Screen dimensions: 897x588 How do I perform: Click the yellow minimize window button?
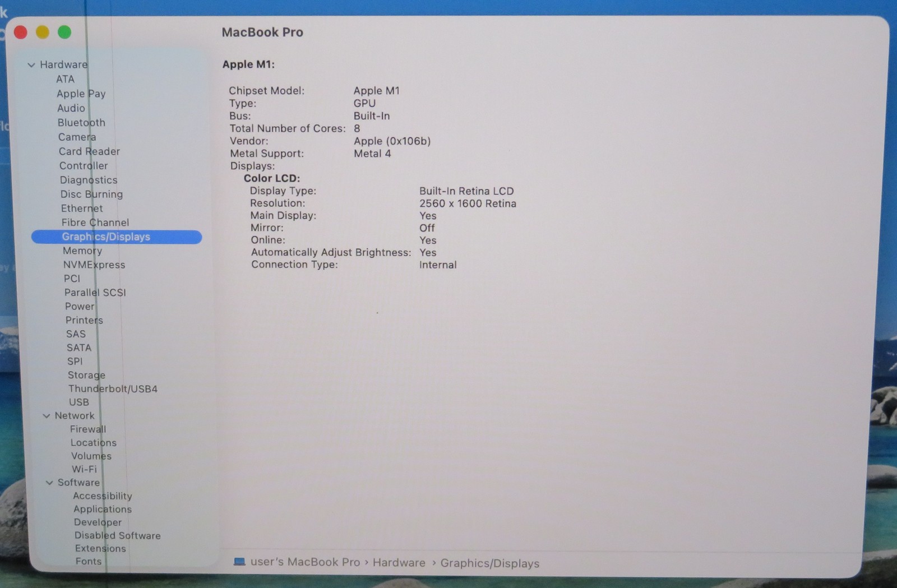[x=43, y=33]
